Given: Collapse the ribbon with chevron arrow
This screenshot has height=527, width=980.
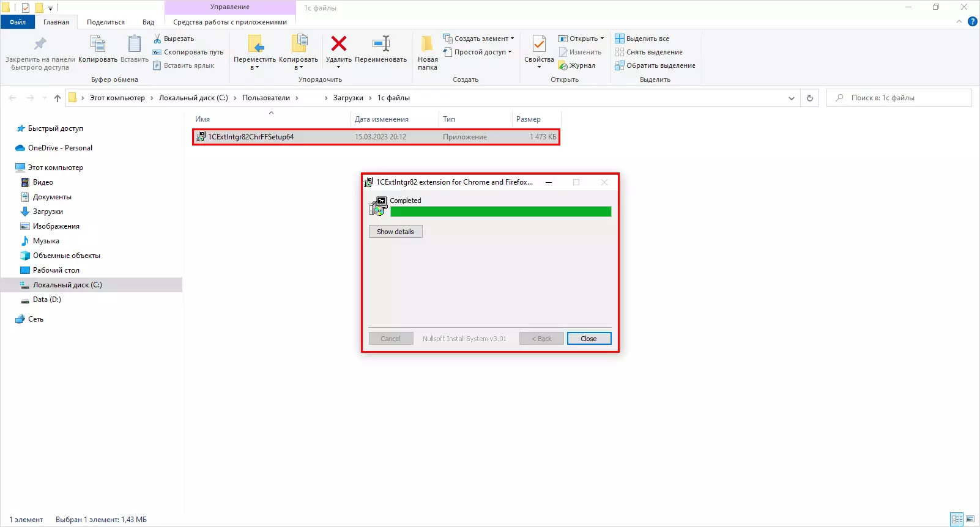Looking at the screenshot, I should click(959, 22).
